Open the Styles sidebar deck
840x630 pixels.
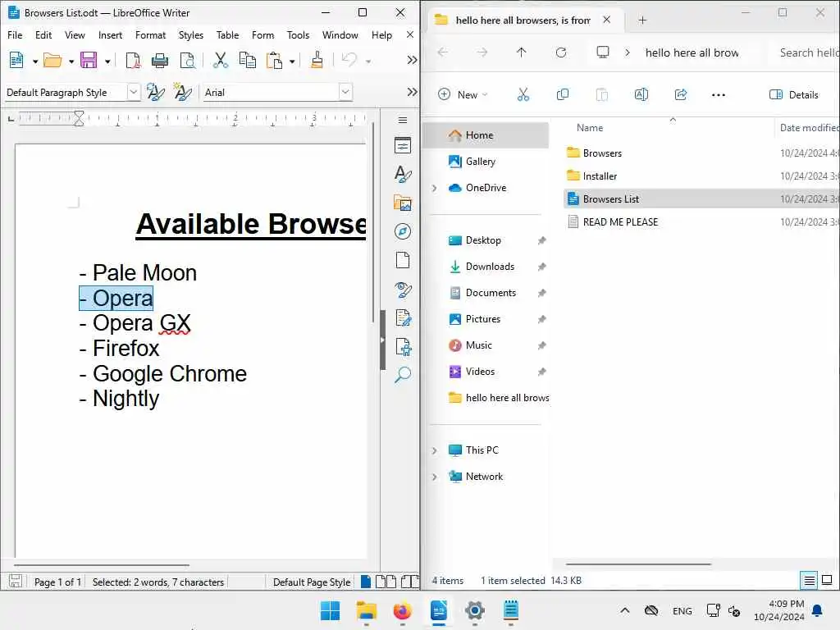403,174
